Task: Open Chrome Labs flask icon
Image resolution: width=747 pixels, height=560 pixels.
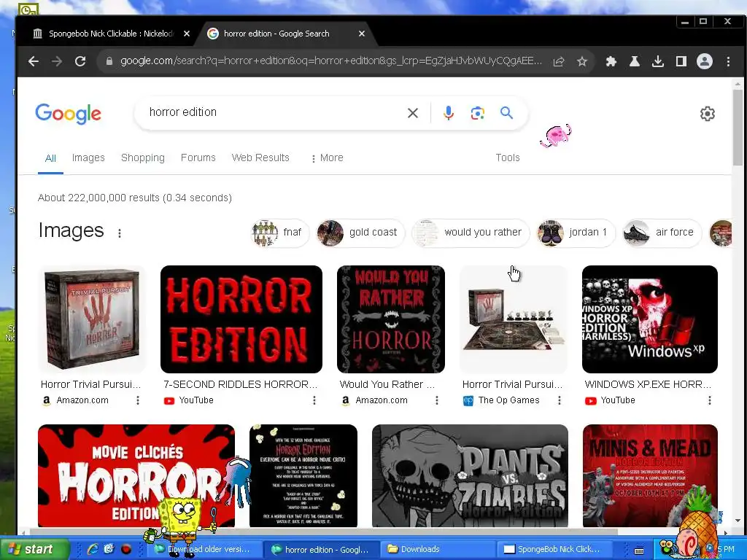Action: 634,61
